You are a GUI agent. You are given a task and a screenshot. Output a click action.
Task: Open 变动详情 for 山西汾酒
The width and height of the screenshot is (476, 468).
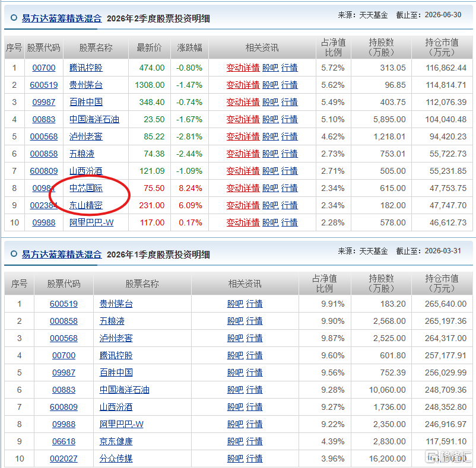[x=243, y=171]
